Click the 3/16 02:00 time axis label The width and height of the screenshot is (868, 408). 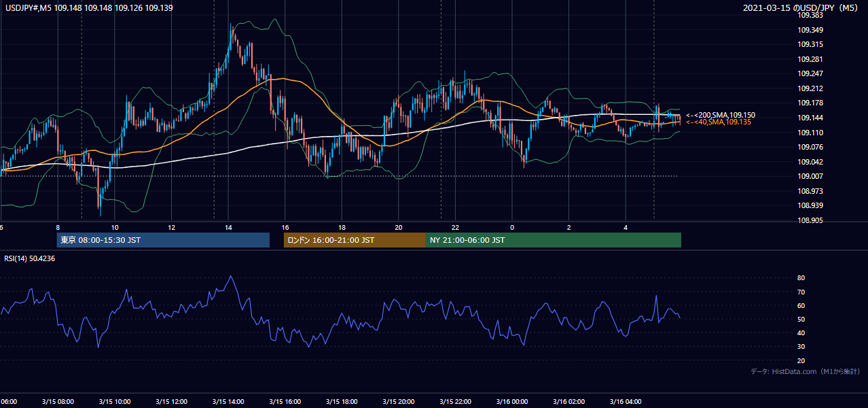pyautogui.click(x=568, y=401)
